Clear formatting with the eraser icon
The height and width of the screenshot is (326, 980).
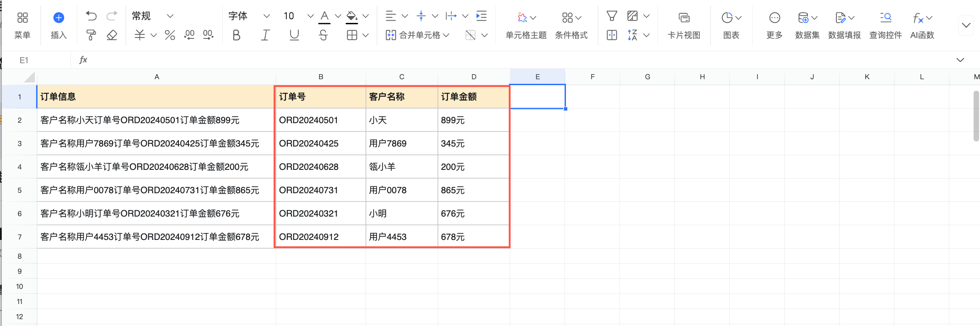(x=112, y=35)
